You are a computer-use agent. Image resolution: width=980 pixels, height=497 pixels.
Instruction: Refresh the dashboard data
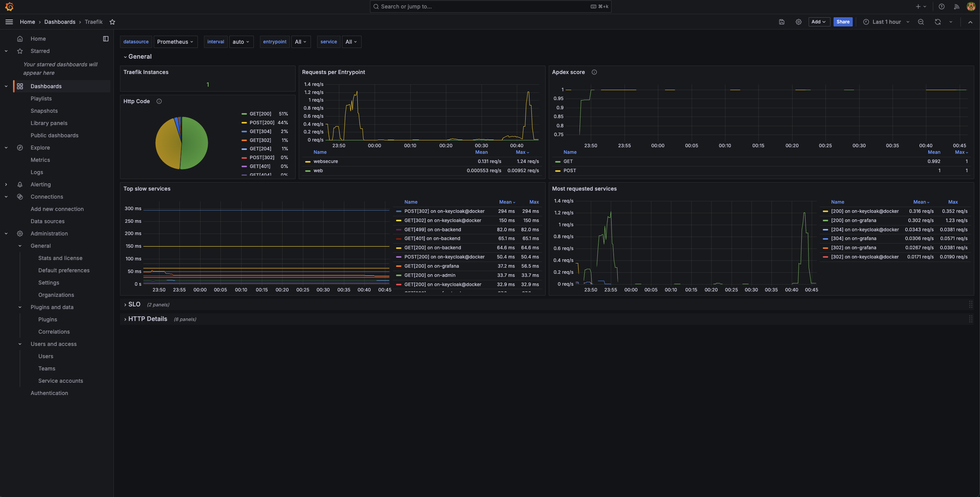point(937,22)
